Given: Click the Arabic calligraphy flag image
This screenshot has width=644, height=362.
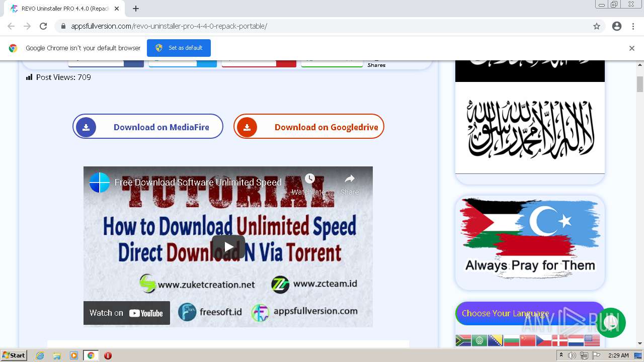Looking at the screenshot, I should tap(530, 128).
